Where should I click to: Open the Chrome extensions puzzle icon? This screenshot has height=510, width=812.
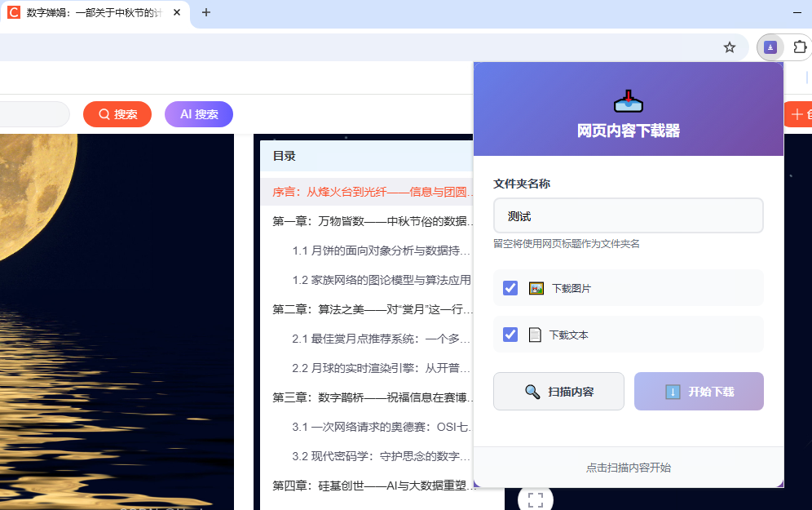point(800,47)
